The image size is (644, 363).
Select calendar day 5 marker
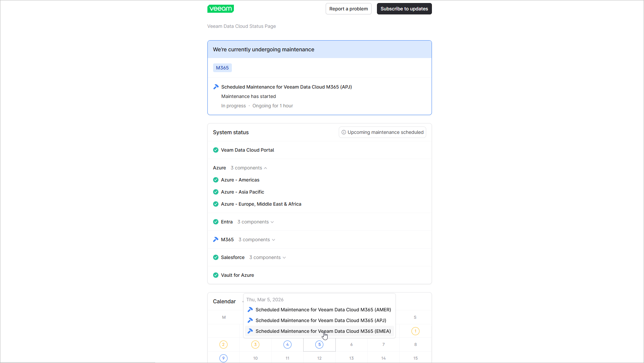(319, 345)
